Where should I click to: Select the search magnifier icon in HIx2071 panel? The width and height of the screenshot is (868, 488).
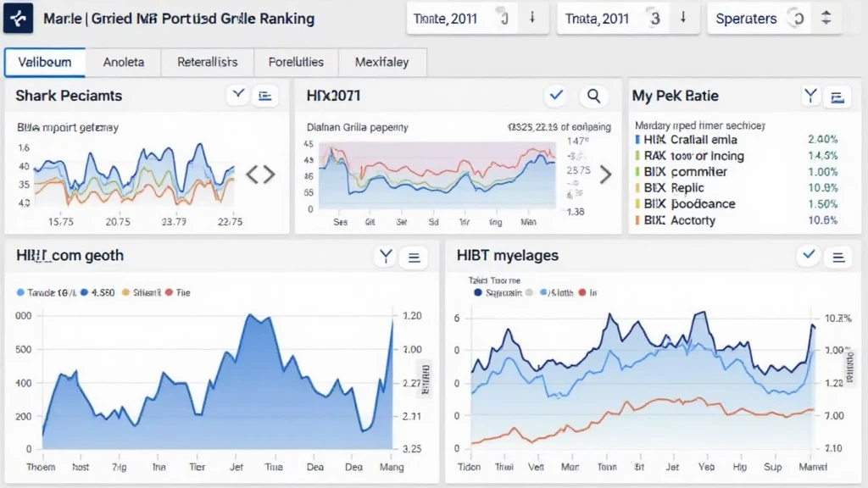click(x=593, y=96)
